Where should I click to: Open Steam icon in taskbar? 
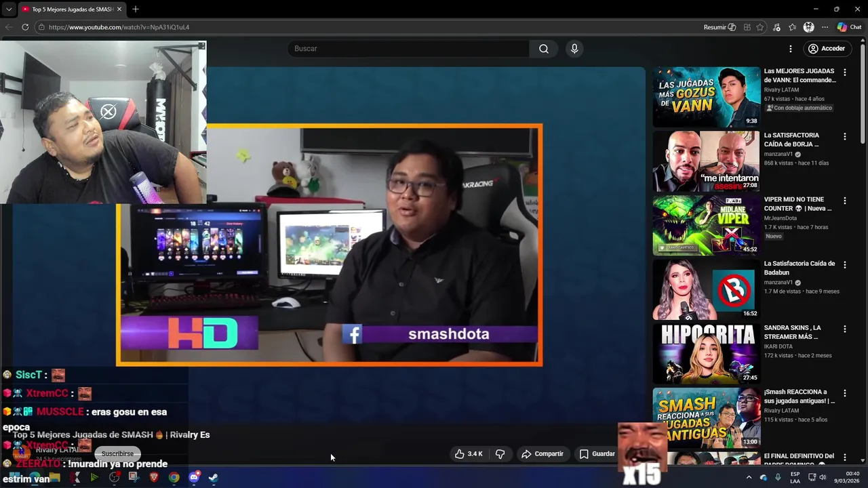tap(213, 477)
